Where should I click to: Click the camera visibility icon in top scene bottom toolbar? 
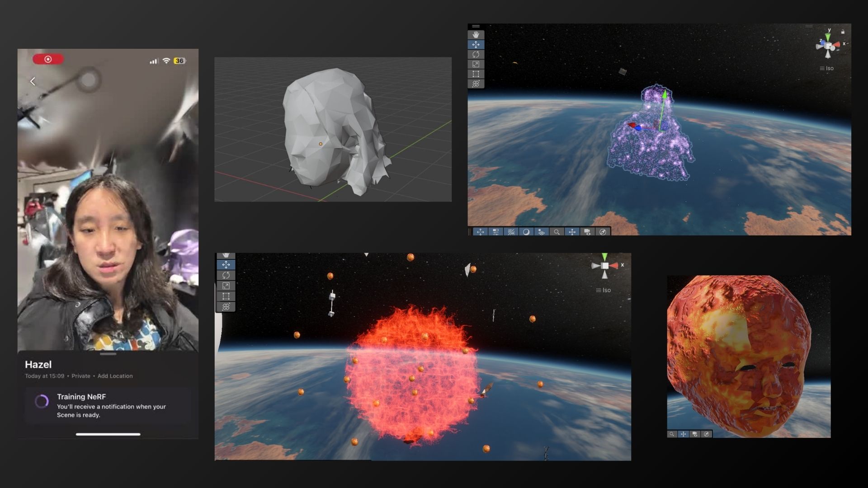pyautogui.click(x=587, y=232)
